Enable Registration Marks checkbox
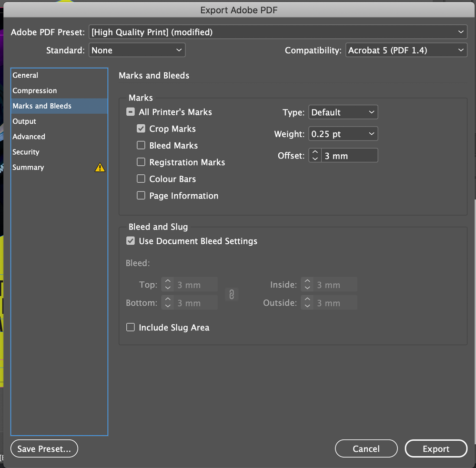 pos(141,162)
